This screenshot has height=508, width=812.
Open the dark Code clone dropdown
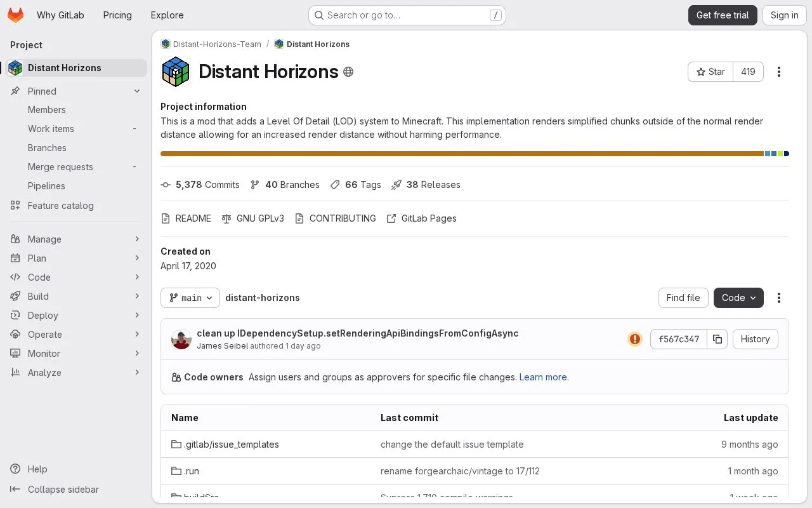pos(738,298)
